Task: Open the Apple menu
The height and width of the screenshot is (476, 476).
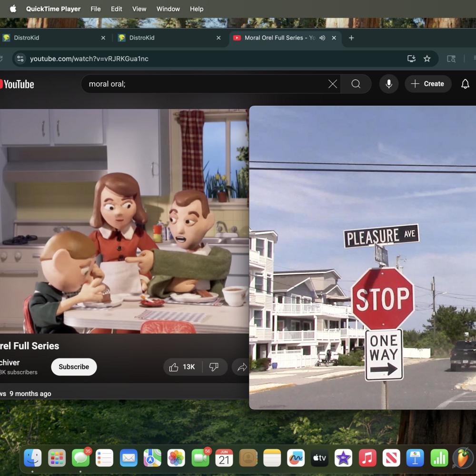Action: 13,9
